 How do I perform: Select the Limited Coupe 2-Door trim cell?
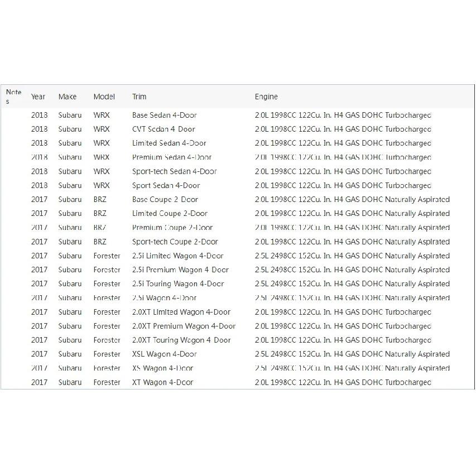(x=170, y=213)
